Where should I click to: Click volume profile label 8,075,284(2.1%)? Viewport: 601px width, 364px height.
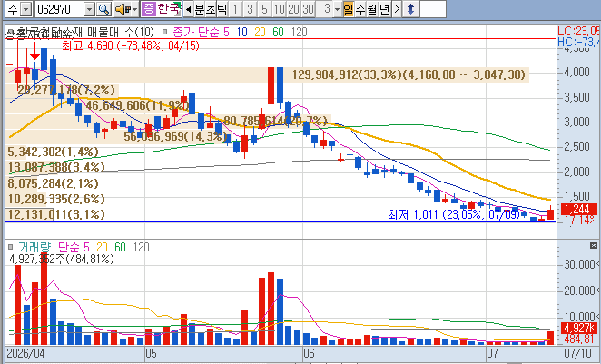click(x=53, y=183)
